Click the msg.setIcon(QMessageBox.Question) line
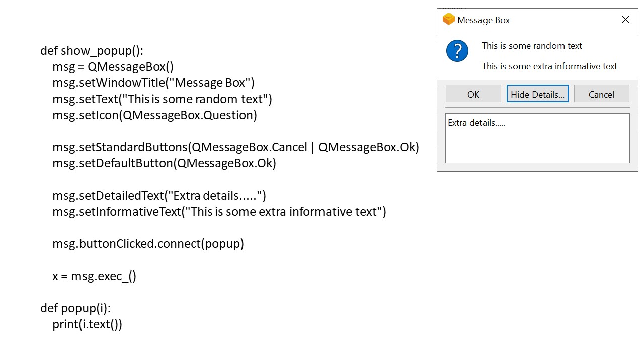The height and width of the screenshot is (362, 644). 154,115
